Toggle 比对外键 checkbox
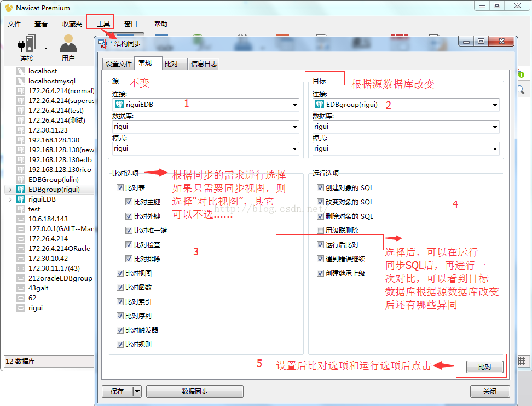The image size is (532, 406). [129, 216]
